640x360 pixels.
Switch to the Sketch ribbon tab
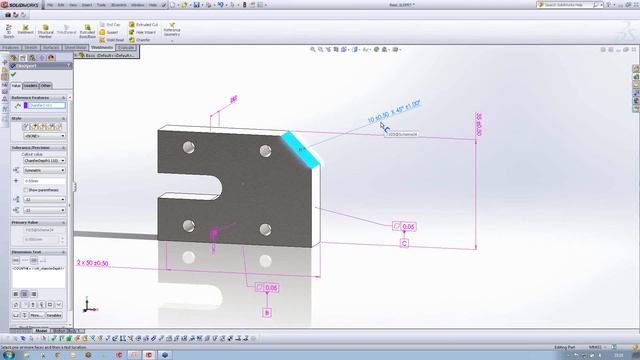click(31, 48)
